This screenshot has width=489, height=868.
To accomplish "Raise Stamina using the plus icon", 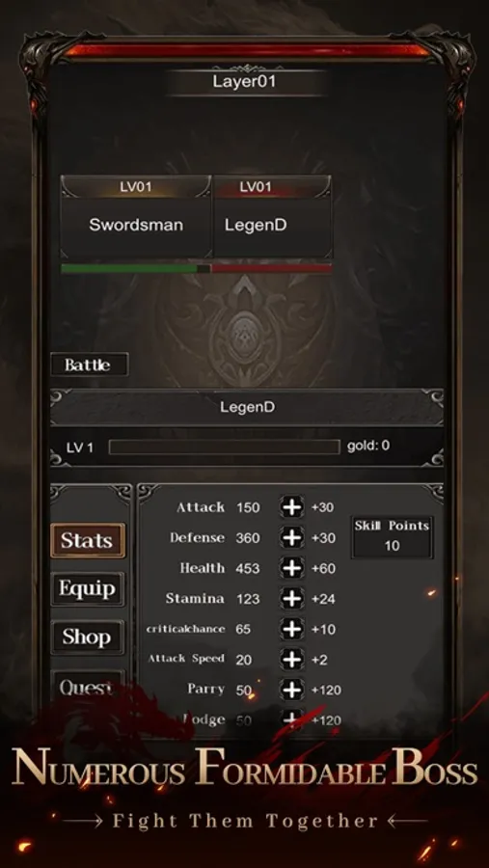I will click(292, 598).
